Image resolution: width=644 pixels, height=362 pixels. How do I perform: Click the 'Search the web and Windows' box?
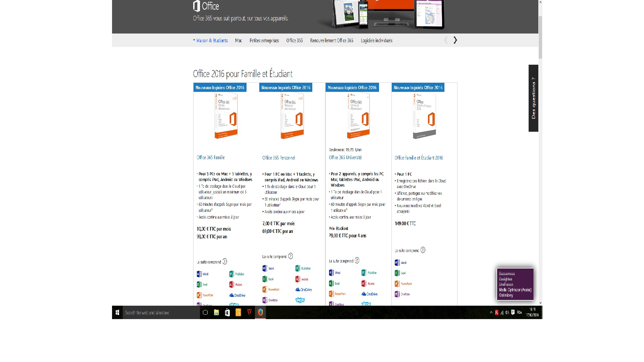tap(161, 312)
